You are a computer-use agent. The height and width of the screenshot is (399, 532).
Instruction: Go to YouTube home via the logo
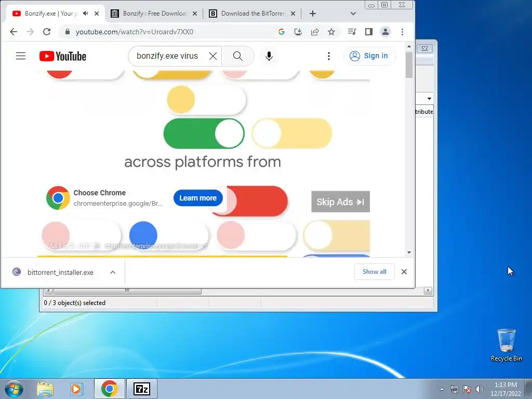coord(63,56)
